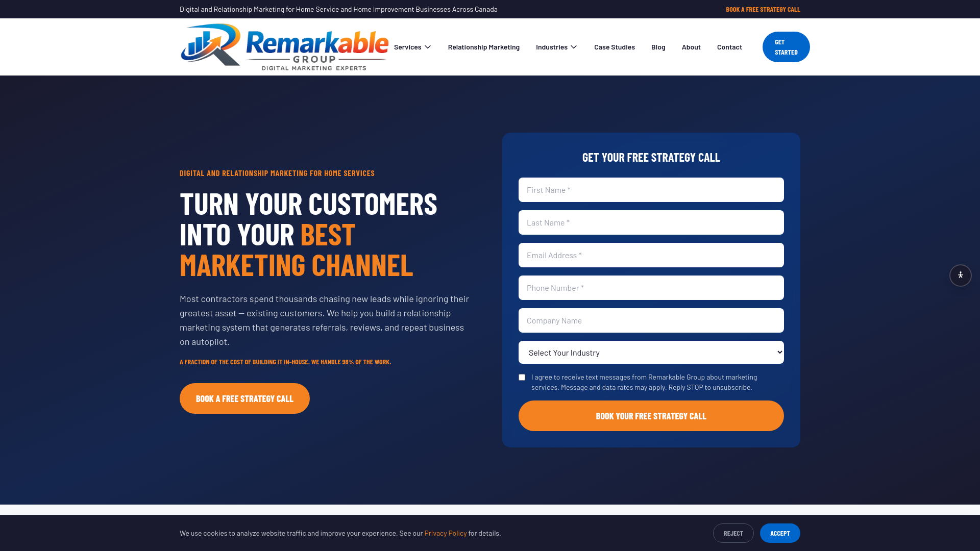This screenshot has width=980, height=551.
Task: Click the consent text about text messages
Action: coord(644,382)
